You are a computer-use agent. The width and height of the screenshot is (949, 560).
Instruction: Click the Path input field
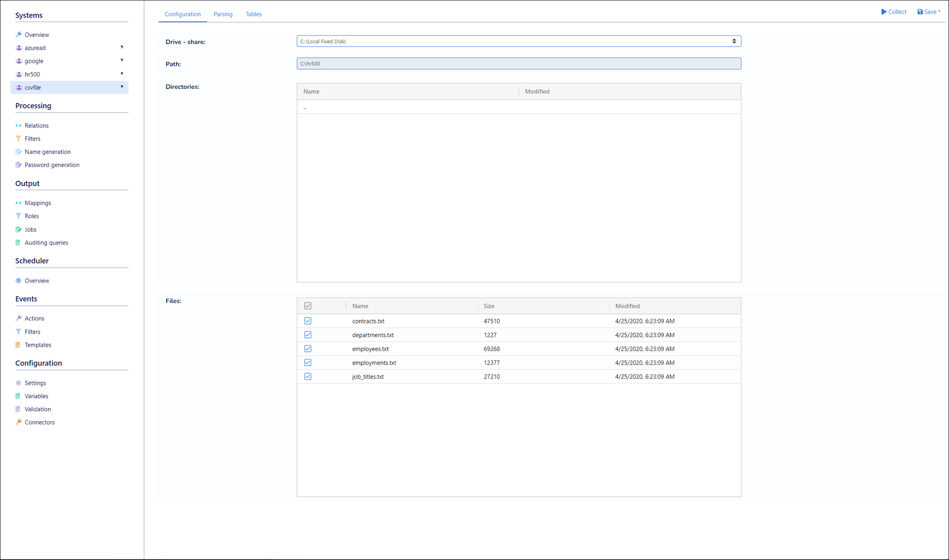(x=518, y=64)
